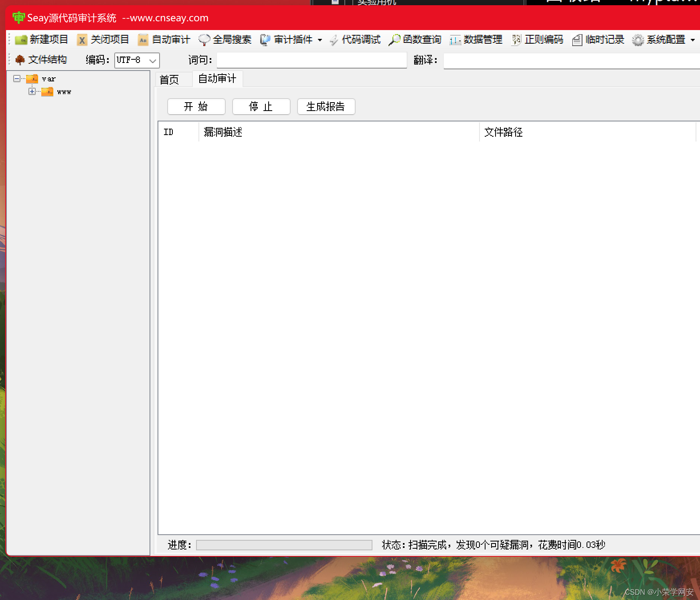700x600 pixels.
Task: Click the scan progress bar
Action: click(x=284, y=545)
